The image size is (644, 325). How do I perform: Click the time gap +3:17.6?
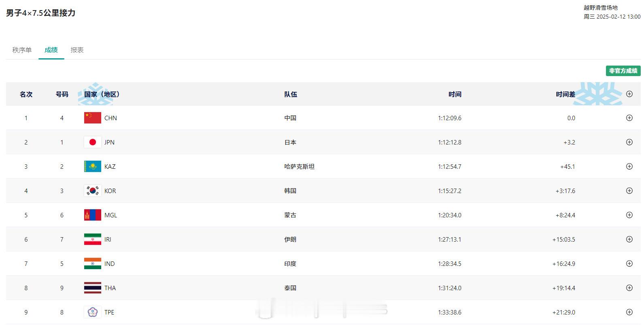click(x=565, y=191)
